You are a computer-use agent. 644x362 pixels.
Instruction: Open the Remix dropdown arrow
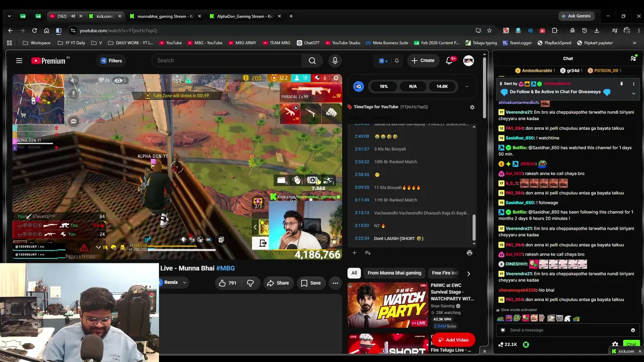click(x=184, y=283)
